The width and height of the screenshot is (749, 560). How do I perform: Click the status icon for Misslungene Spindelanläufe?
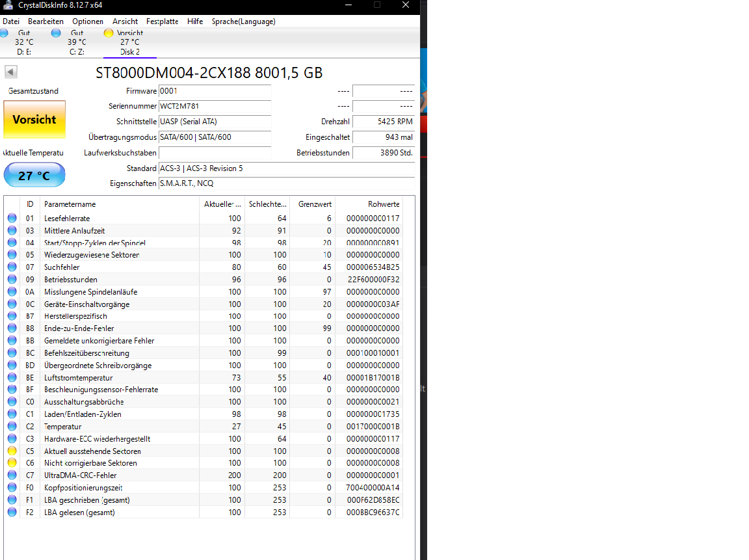click(12, 291)
